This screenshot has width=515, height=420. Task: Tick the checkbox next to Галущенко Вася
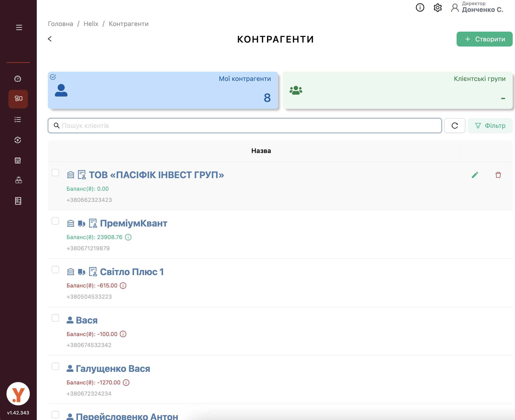coord(55,366)
